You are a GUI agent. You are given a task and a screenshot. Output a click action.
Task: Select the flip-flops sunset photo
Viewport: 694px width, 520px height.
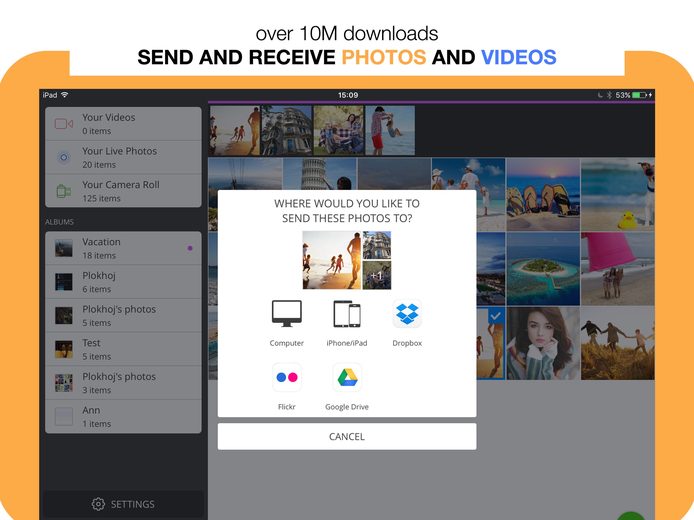[x=543, y=195]
